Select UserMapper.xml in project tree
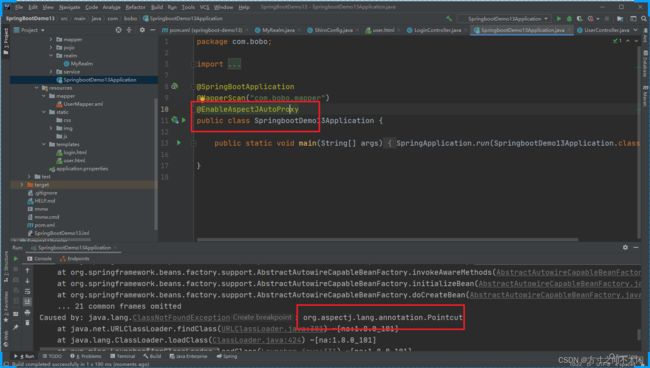 pos(80,104)
